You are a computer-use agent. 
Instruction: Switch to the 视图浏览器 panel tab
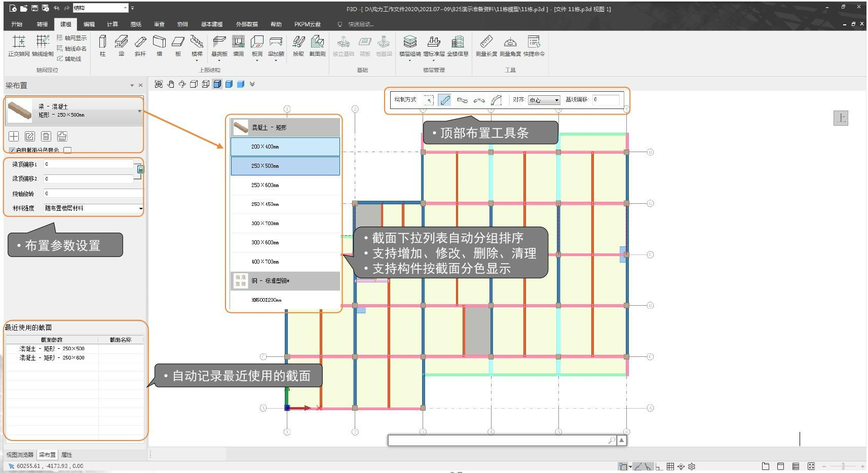(20, 455)
